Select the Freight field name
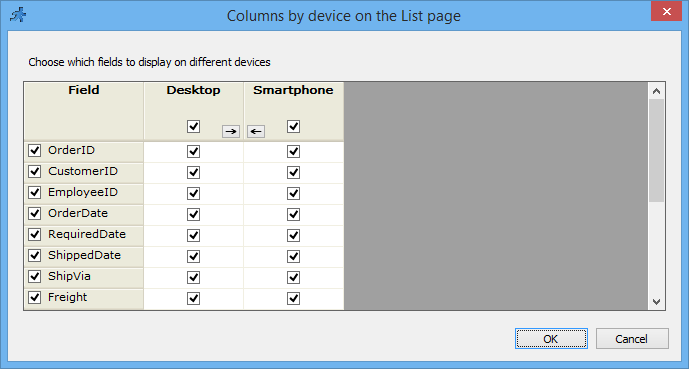Image resolution: width=689 pixels, height=369 pixels. pyautogui.click(x=68, y=297)
